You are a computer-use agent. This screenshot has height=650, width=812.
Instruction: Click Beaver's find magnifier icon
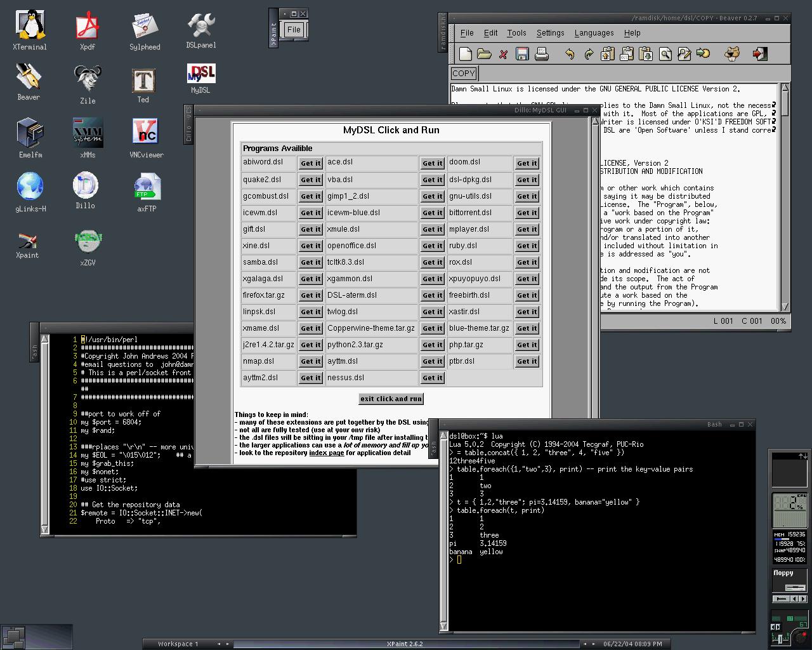pos(665,54)
